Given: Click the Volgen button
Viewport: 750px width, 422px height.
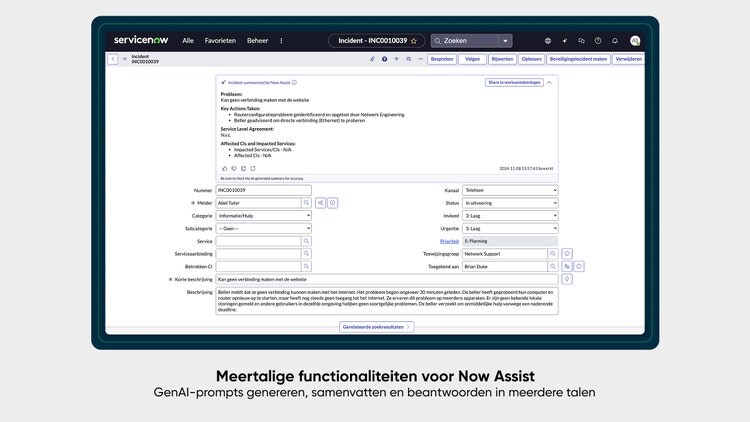Looking at the screenshot, I should pyautogui.click(x=472, y=59).
